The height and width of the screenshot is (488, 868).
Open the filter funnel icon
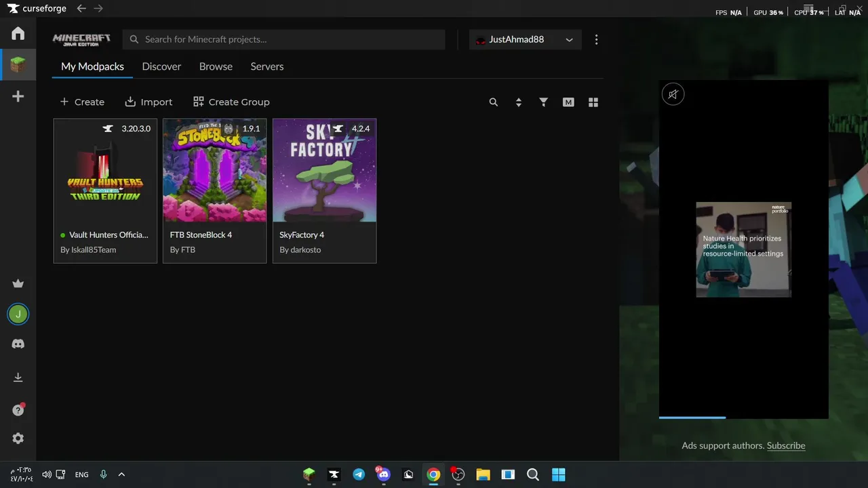(543, 102)
